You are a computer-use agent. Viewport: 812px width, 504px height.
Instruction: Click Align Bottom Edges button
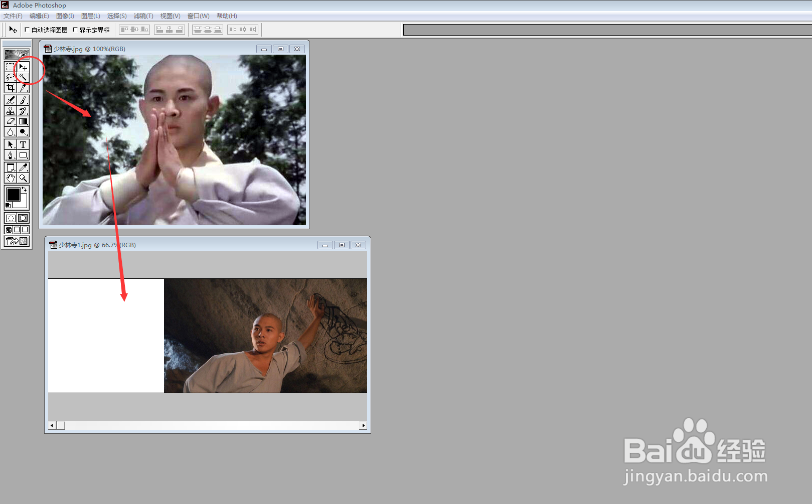click(144, 30)
